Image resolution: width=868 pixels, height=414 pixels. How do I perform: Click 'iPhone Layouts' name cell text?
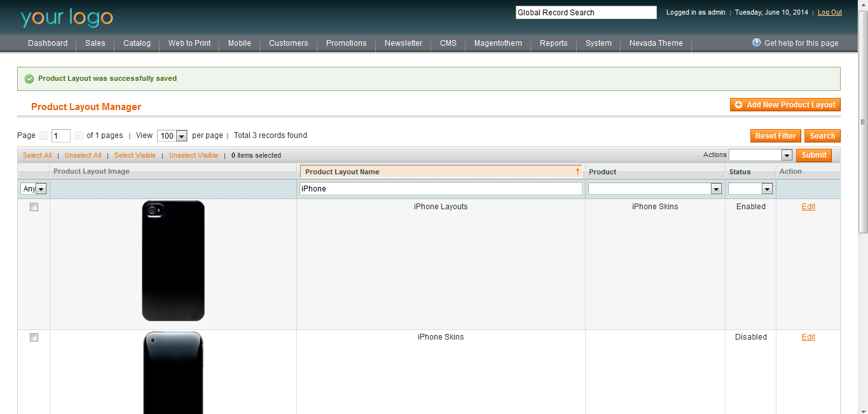[x=441, y=207]
